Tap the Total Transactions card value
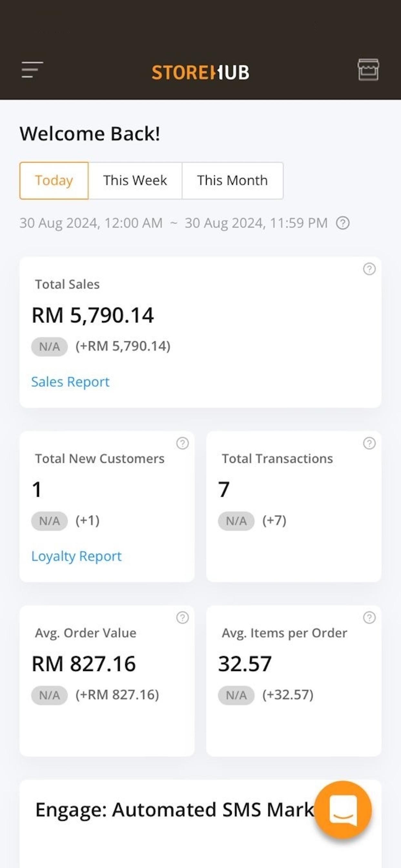The width and height of the screenshot is (401, 868). [x=224, y=490]
